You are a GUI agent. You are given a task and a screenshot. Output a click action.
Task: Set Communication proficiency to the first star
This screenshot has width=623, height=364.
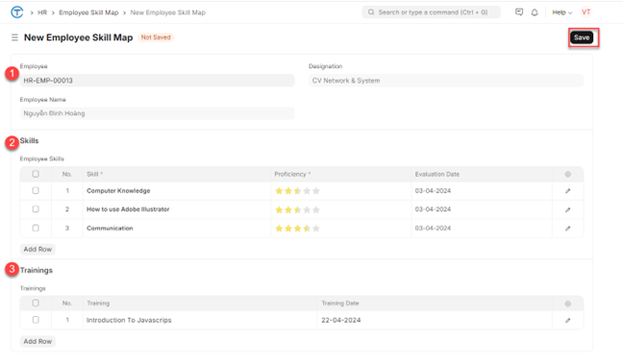pyautogui.click(x=279, y=229)
